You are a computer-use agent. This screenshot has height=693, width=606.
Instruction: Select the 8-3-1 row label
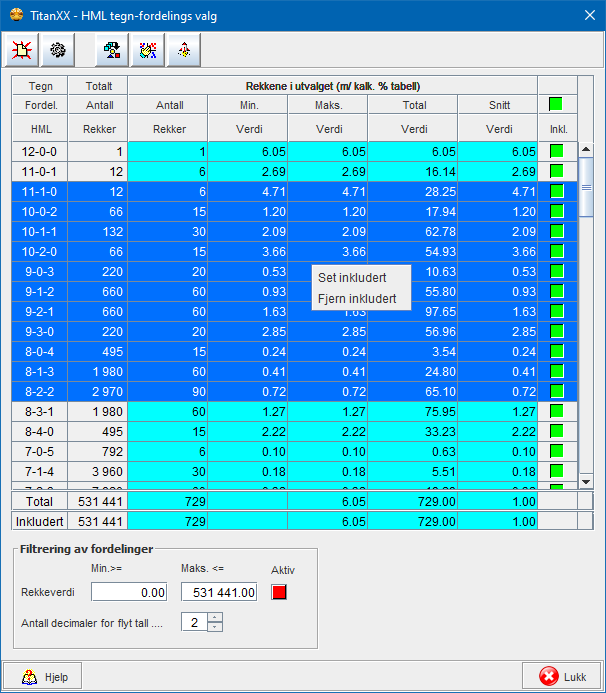click(39, 411)
